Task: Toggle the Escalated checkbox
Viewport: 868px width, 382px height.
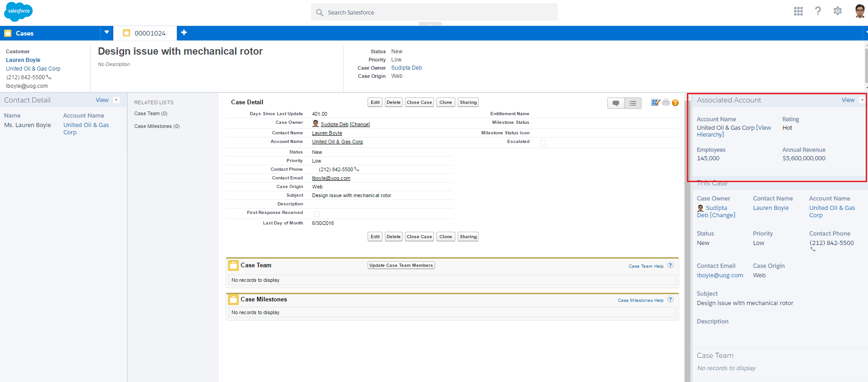Action: (x=543, y=143)
